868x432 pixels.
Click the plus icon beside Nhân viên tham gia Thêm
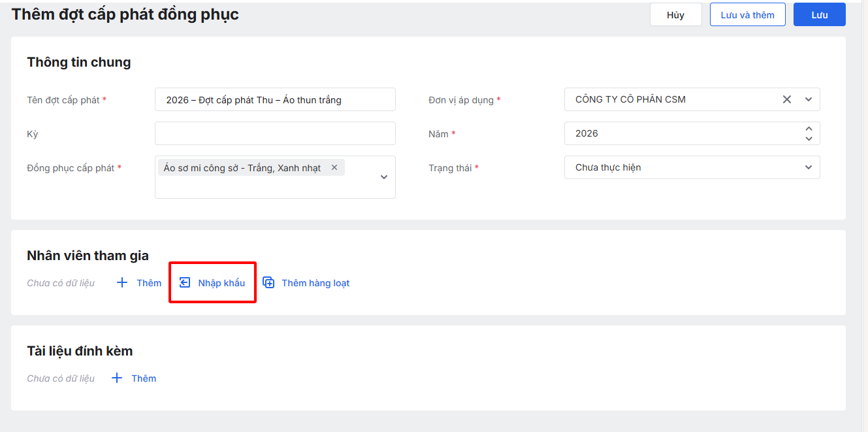[122, 283]
